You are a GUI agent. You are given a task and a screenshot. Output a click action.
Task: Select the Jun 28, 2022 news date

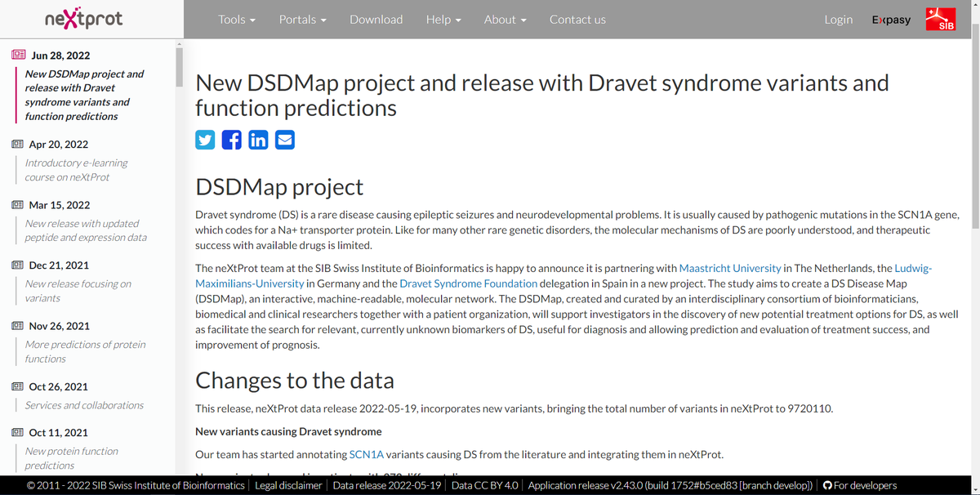coord(60,56)
